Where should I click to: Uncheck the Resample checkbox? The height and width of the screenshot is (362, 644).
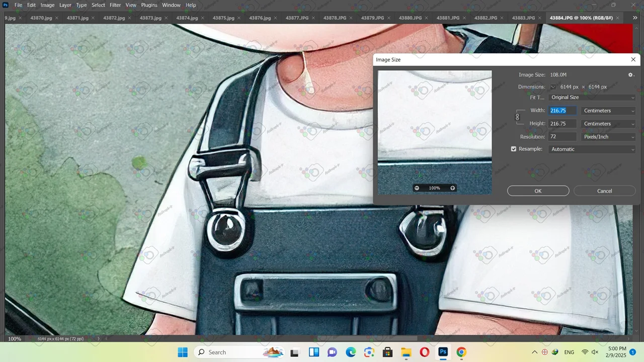(x=514, y=149)
